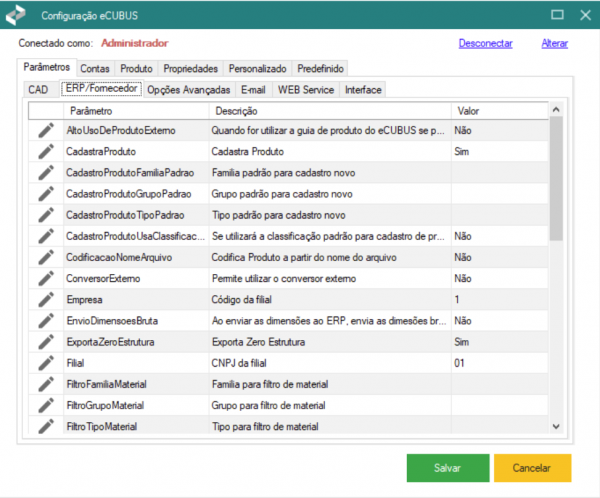
Task: Click pencil icon next to FiltroFamiliaMaterial
Action: tap(46, 384)
